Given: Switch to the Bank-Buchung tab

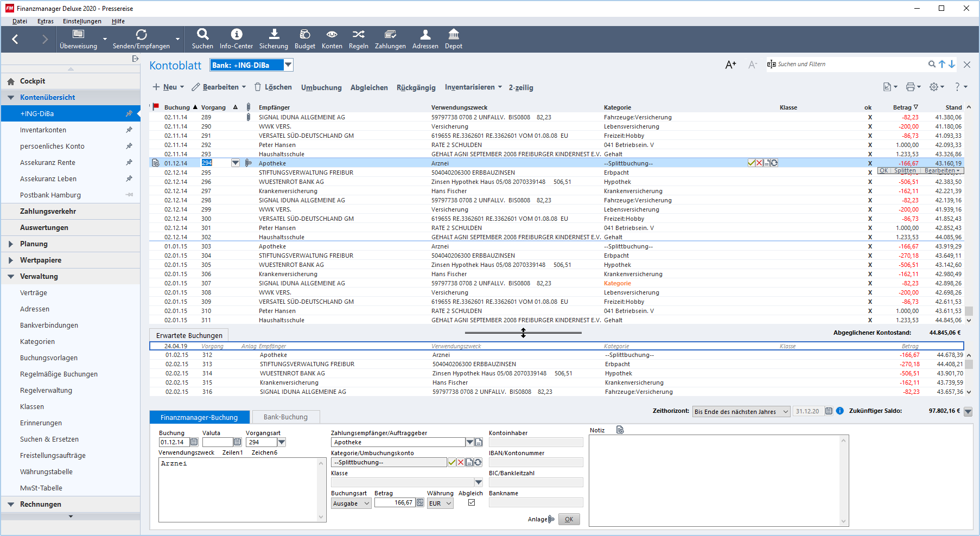Looking at the screenshot, I should pyautogui.click(x=285, y=417).
